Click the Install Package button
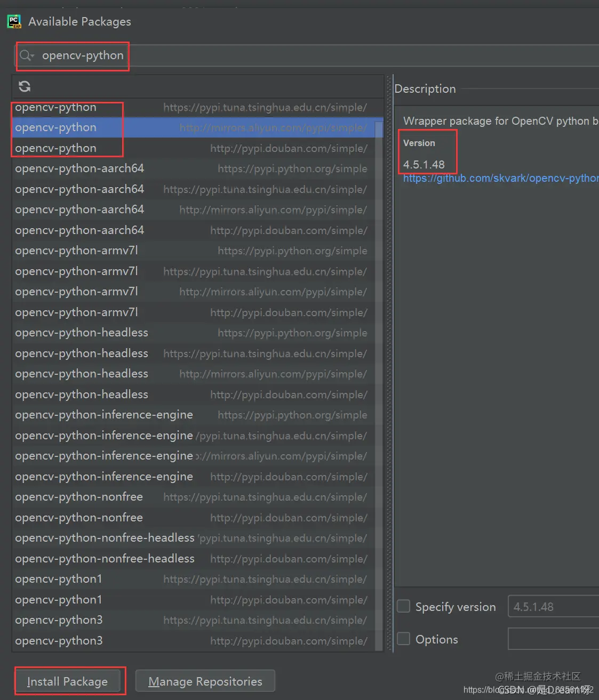 [x=68, y=681]
